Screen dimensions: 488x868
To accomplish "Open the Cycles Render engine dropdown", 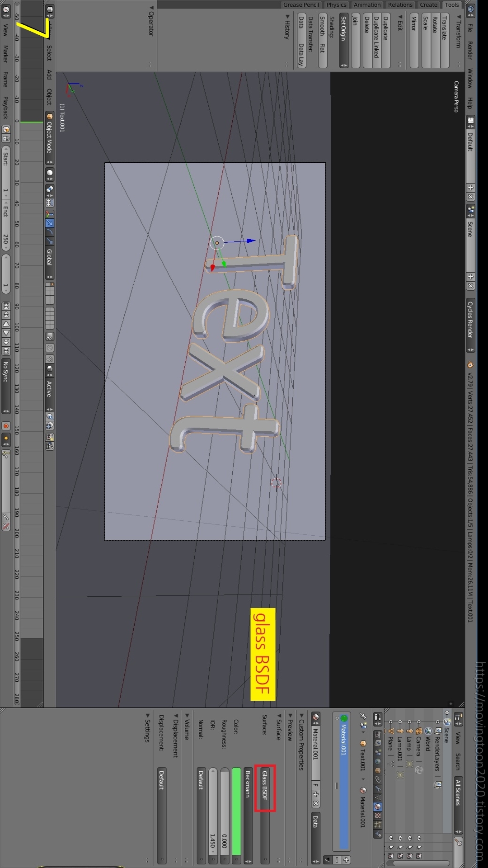I will coord(470,325).
